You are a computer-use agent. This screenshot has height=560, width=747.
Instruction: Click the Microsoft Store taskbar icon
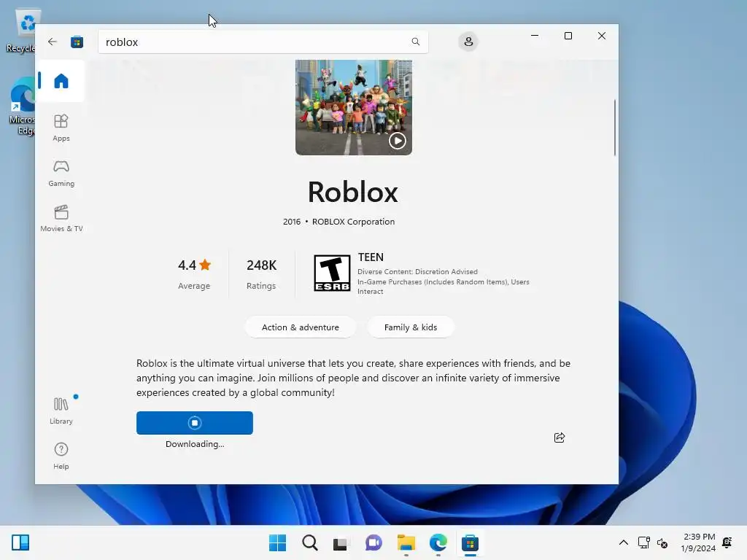[470, 542]
